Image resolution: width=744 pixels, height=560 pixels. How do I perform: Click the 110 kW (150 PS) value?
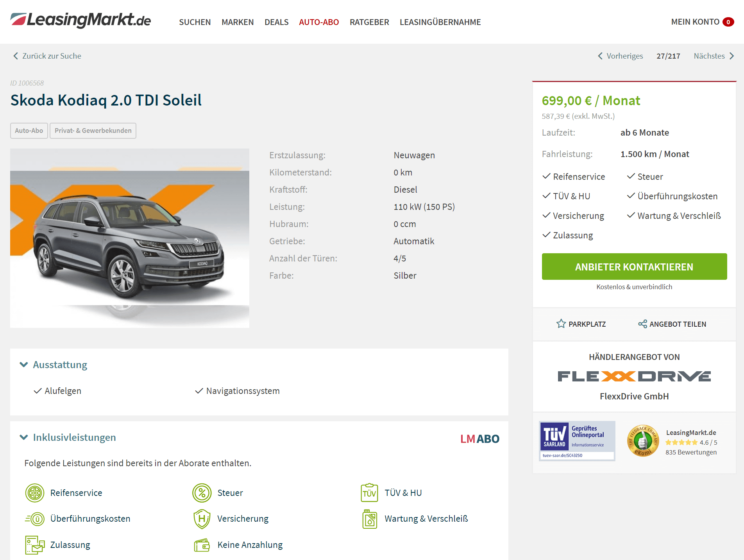pyautogui.click(x=424, y=207)
